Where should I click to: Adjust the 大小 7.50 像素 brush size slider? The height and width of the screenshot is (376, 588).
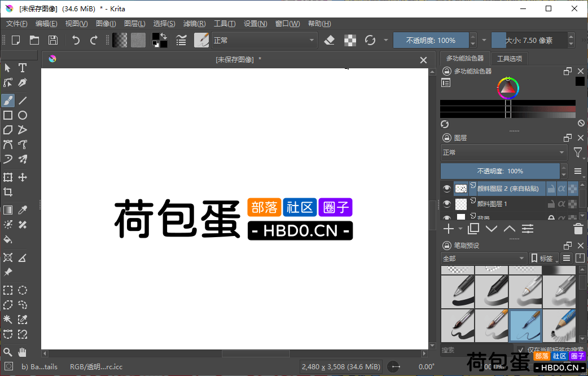[529, 40]
